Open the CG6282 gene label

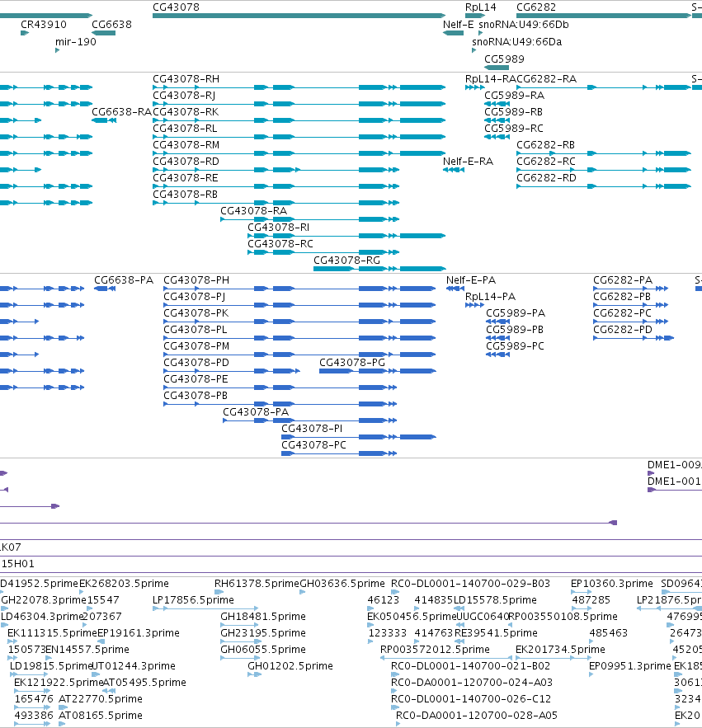click(x=536, y=7)
